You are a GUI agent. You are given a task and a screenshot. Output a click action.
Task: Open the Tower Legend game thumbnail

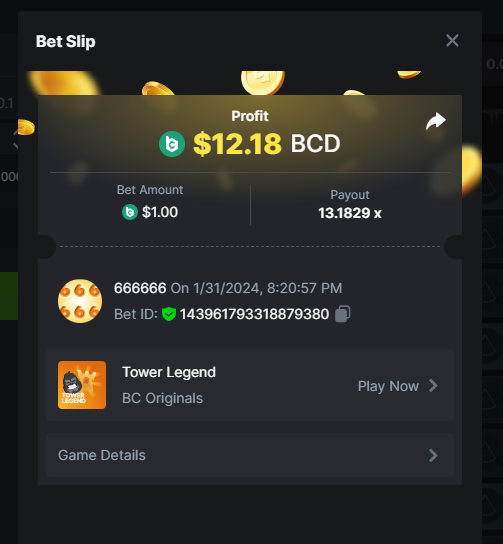(x=82, y=385)
